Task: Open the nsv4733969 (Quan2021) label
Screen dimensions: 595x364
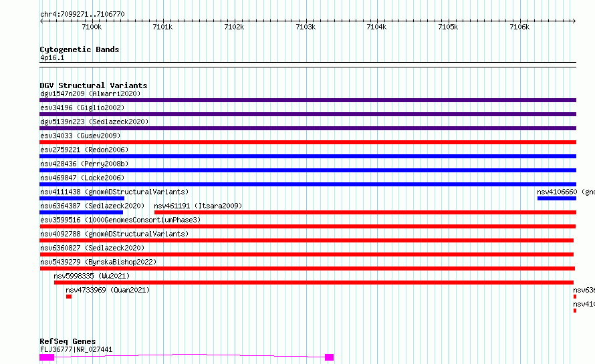Action: [x=108, y=290]
